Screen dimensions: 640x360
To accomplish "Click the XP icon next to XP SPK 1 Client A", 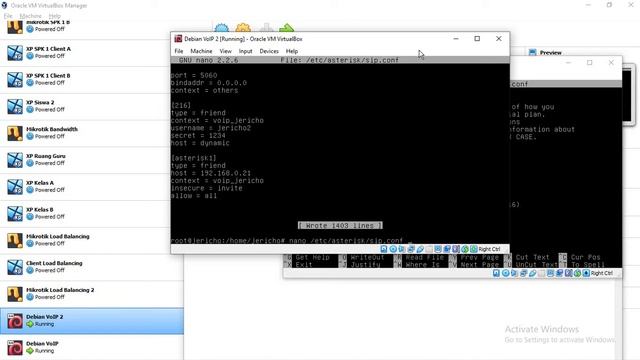I will 15,53.
